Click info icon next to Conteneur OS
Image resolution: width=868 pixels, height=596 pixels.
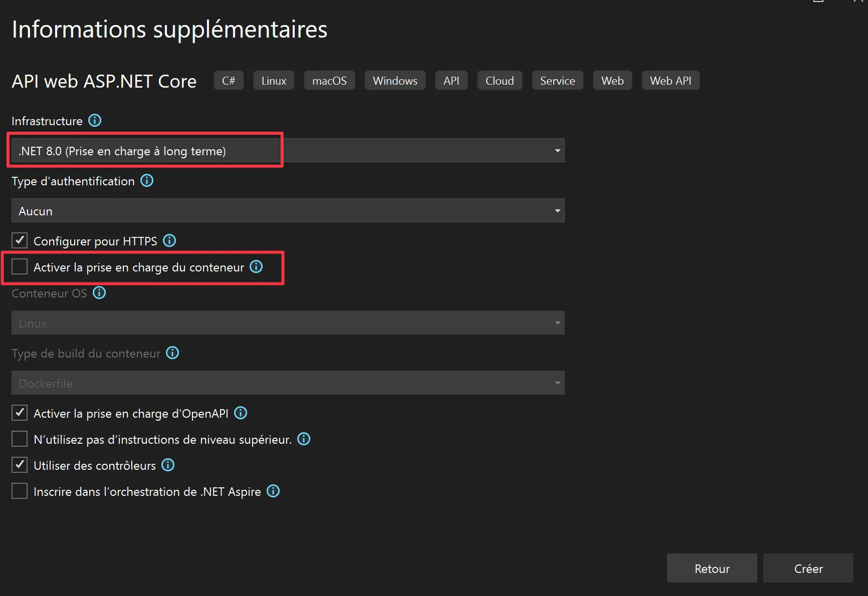[99, 293]
